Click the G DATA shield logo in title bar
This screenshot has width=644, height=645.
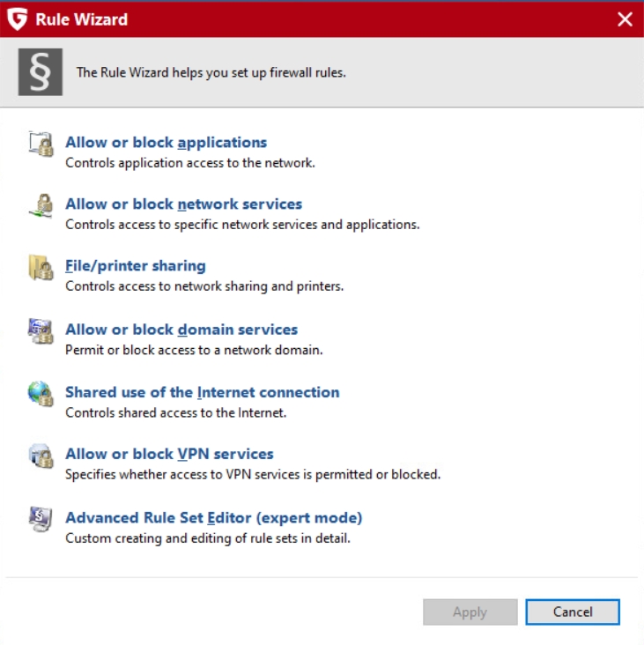click(18, 19)
